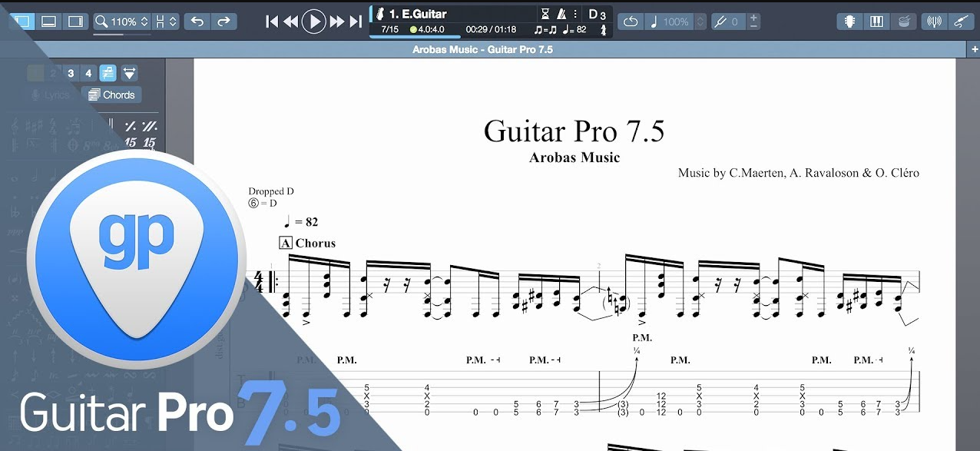Show the guitar fretboard view
980x451 pixels.
(x=849, y=22)
